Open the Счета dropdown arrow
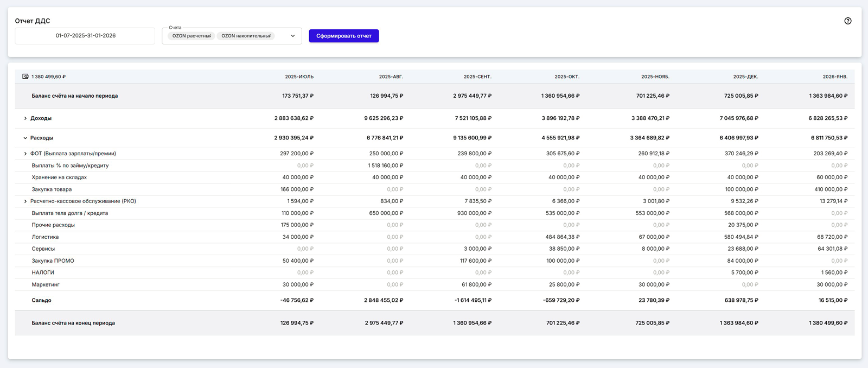This screenshot has width=868, height=368. point(293,36)
